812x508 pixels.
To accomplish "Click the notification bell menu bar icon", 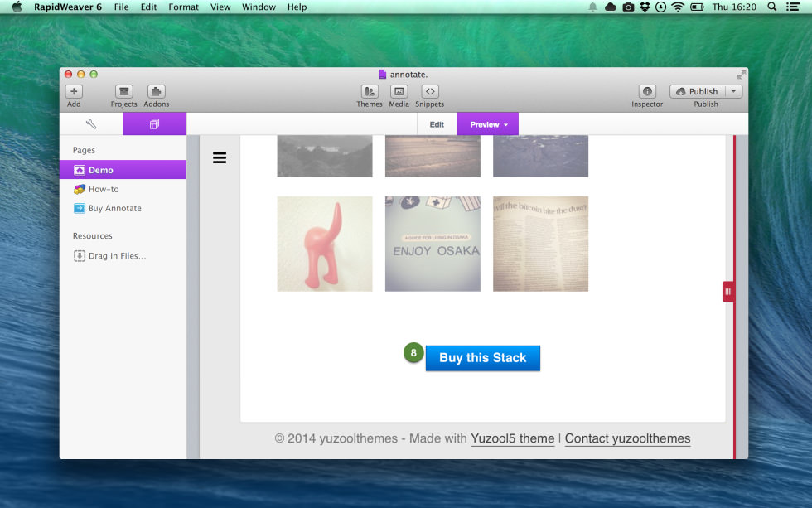I will (x=592, y=7).
